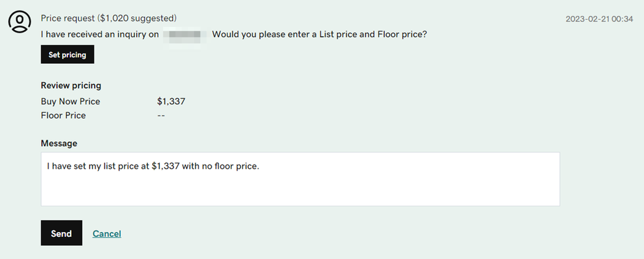Image resolution: width=644 pixels, height=259 pixels.
Task: Click the Buy Now Price label
Action: pyautogui.click(x=71, y=101)
